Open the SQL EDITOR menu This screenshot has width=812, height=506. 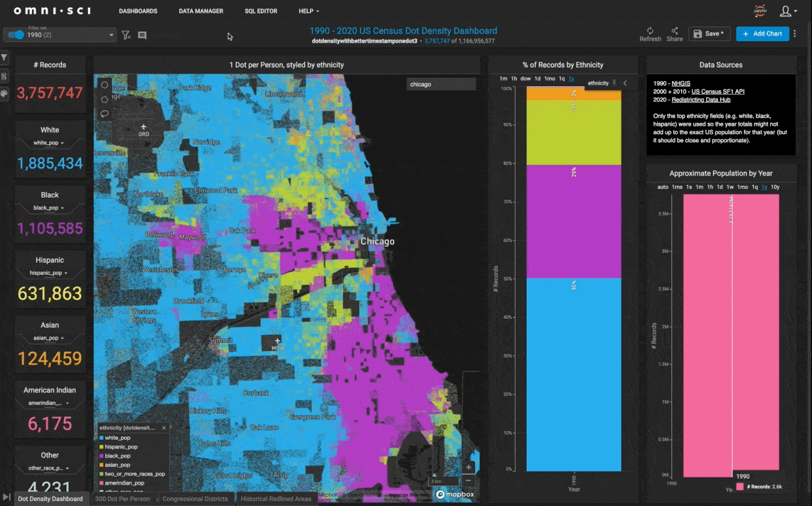(x=261, y=11)
